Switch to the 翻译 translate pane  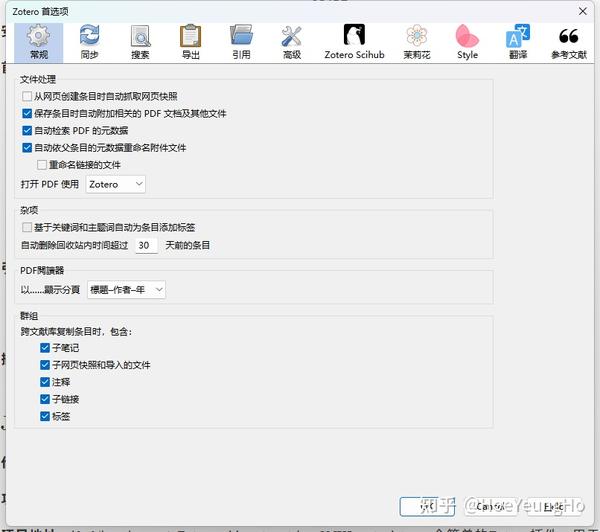click(x=518, y=42)
